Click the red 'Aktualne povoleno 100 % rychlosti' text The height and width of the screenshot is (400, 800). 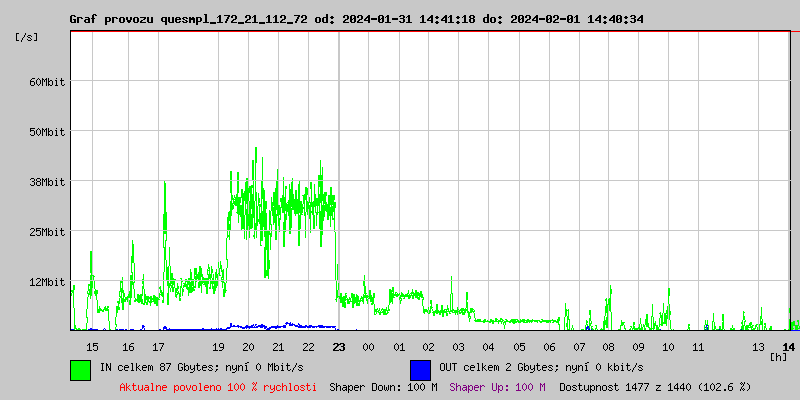click(x=218, y=386)
